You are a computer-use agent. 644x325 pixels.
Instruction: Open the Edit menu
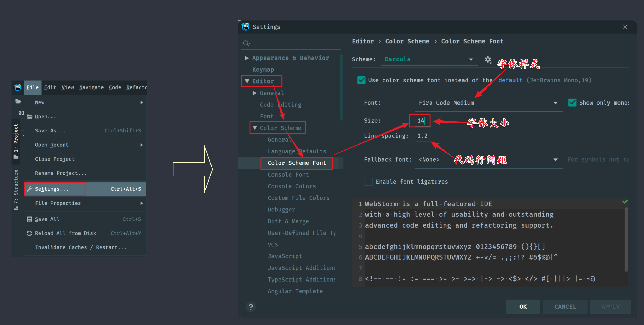[x=50, y=87]
